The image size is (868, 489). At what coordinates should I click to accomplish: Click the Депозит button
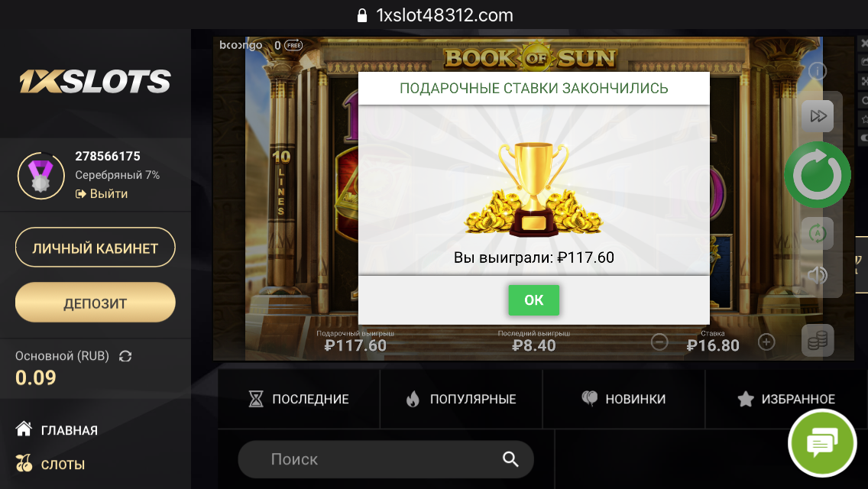[x=96, y=303]
